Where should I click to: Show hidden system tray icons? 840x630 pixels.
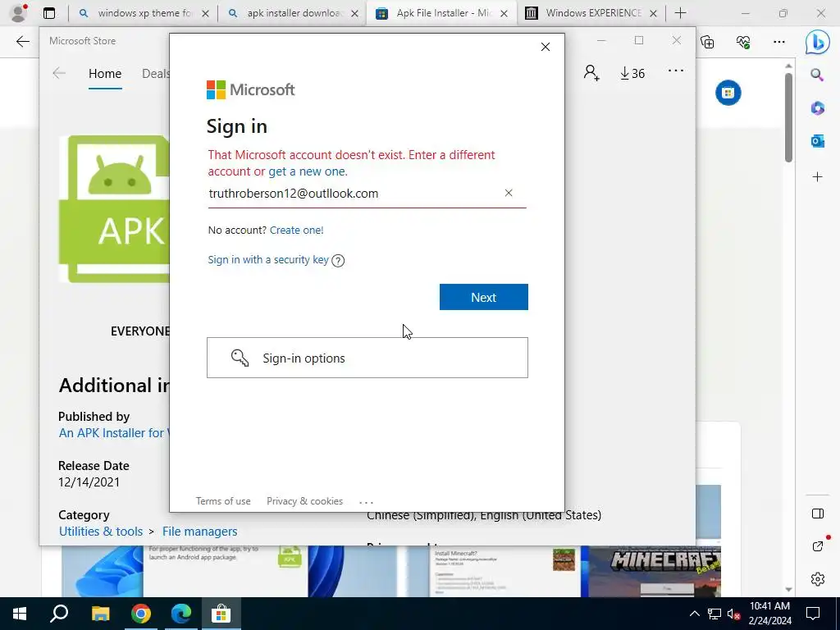point(694,614)
